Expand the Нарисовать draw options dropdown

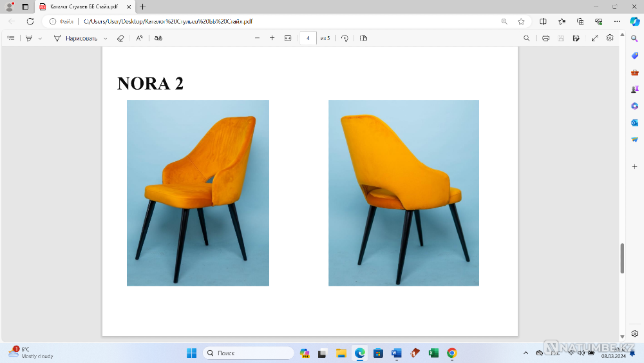106,38
